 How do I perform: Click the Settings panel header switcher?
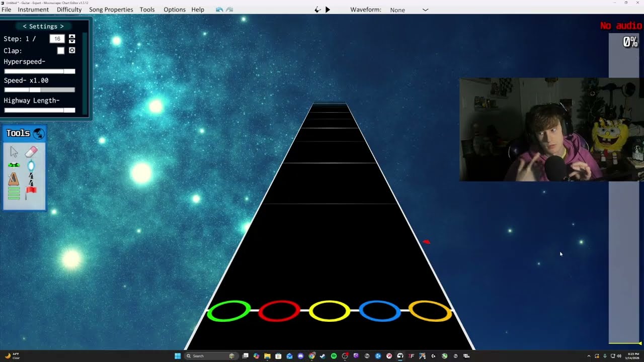(43, 26)
